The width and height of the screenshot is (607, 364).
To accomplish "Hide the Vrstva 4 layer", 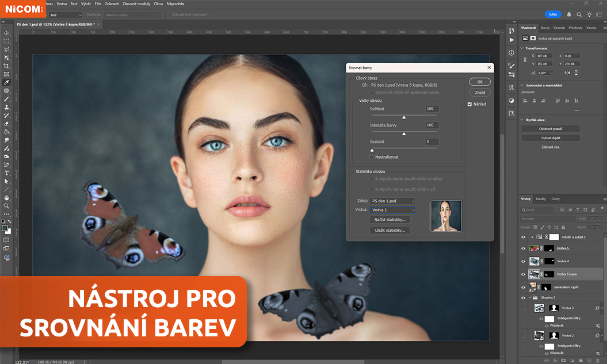I will [523, 261].
